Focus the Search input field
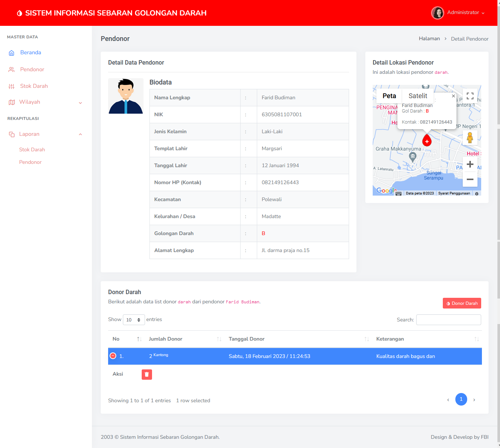Image resolution: width=500 pixels, height=448 pixels. click(x=448, y=320)
